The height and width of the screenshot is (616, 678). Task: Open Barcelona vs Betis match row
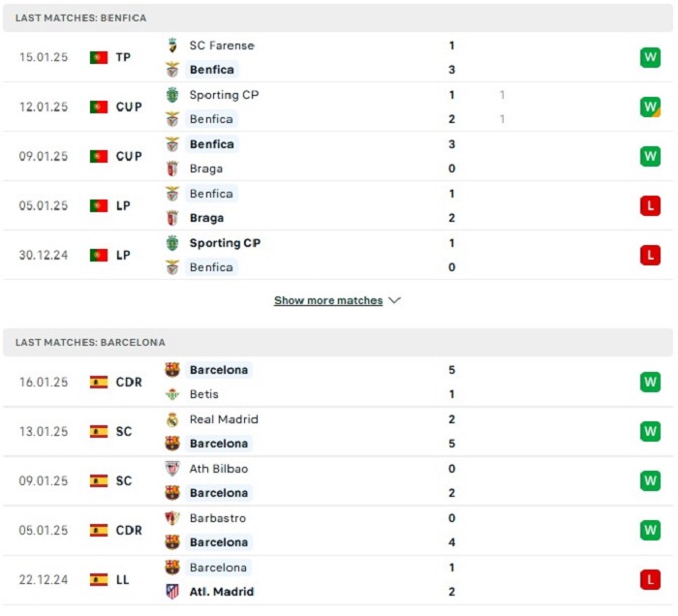point(339,382)
